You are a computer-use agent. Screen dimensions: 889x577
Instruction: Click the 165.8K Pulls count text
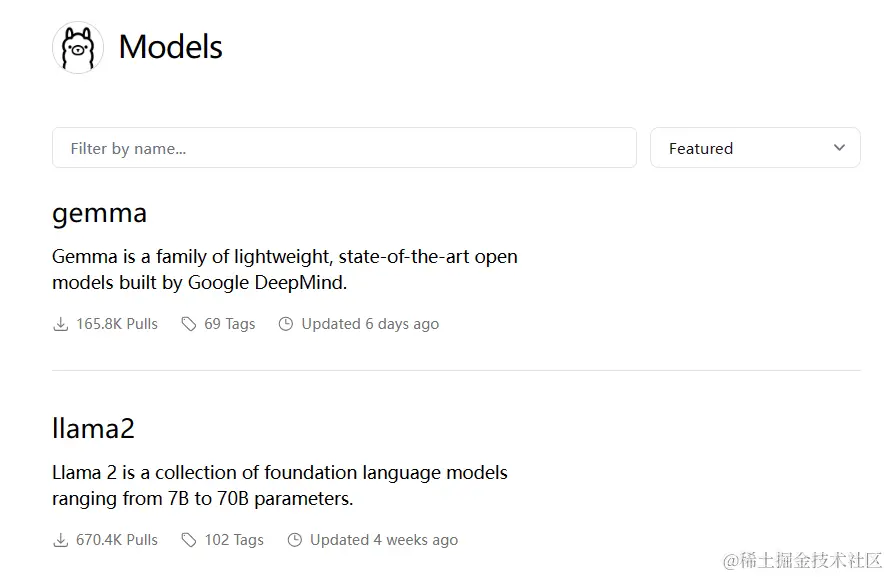click(117, 324)
